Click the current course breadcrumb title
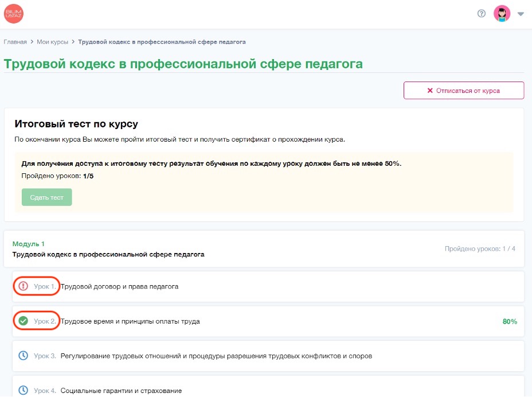 [162, 42]
